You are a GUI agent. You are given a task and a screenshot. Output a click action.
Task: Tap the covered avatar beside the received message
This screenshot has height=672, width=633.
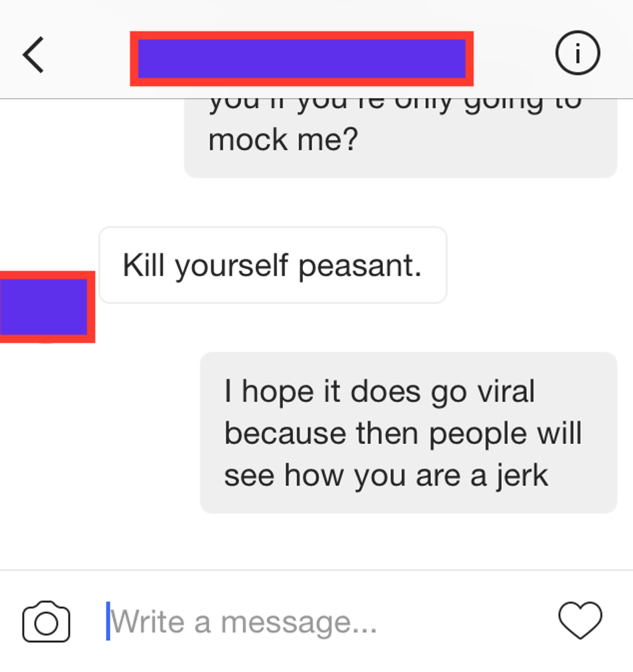(x=47, y=307)
